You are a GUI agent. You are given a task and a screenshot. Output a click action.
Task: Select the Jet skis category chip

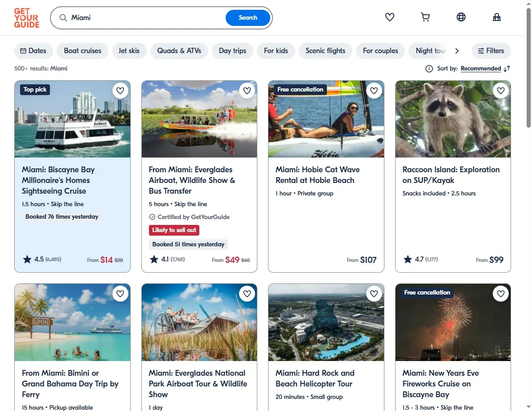129,51
